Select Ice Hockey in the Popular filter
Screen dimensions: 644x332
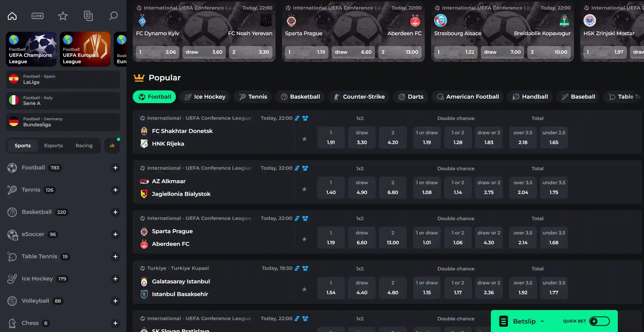point(205,96)
